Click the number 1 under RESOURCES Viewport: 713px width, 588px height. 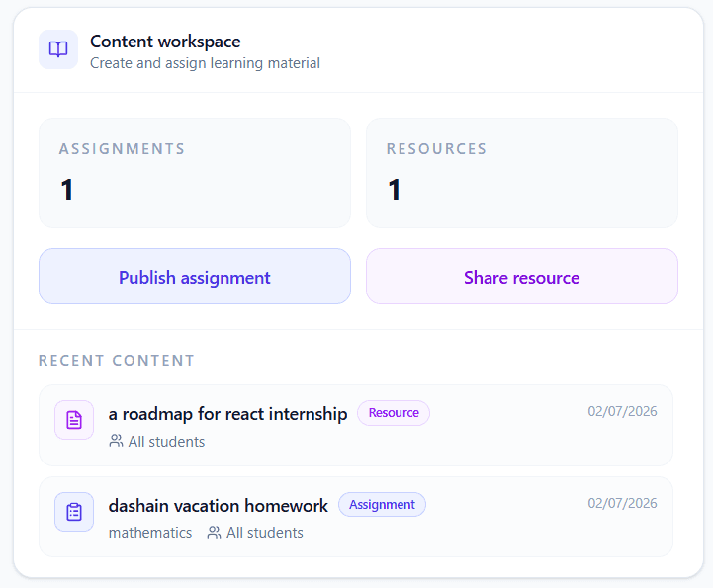click(x=395, y=190)
